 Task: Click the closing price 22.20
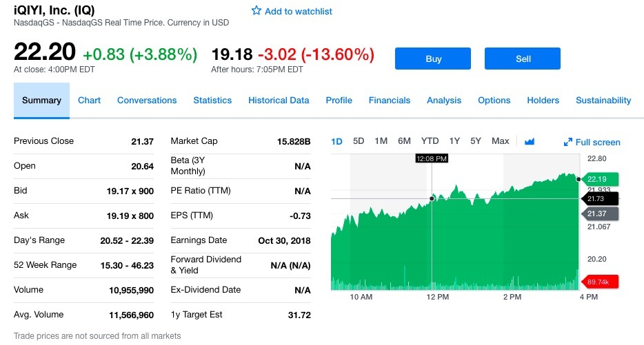pyautogui.click(x=44, y=52)
